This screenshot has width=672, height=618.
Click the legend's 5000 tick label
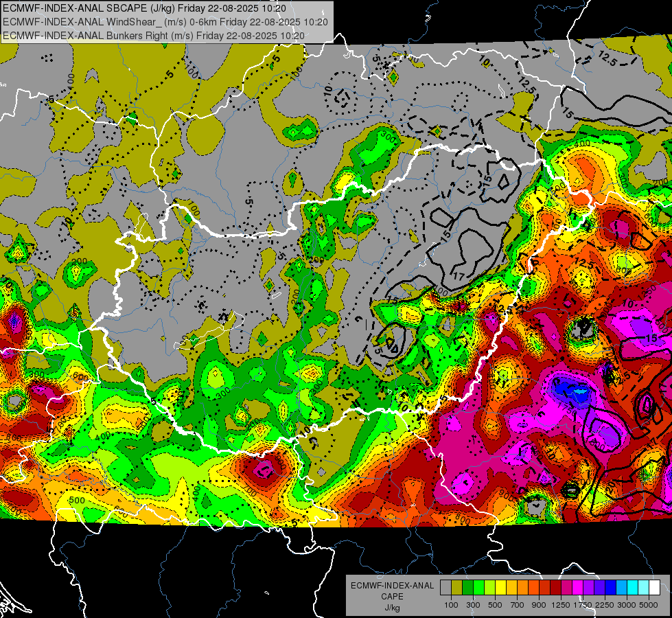point(649,605)
